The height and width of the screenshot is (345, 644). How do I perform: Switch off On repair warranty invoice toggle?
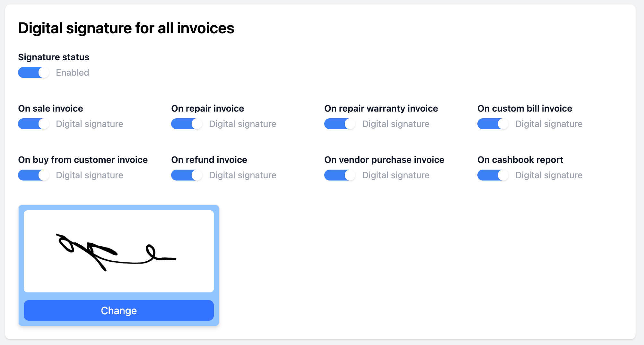coord(340,124)
